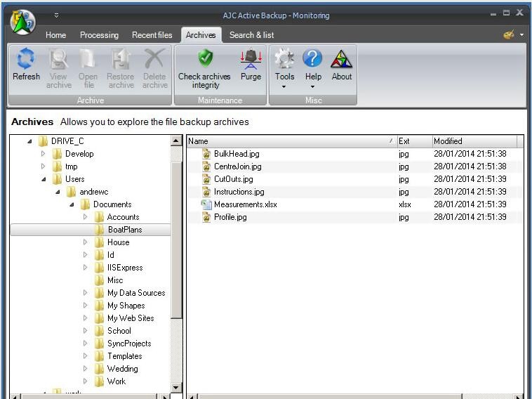Click the folder tree vertical scrollbar thumb
The image size is (532, 399).
click(x=176, y=240)
